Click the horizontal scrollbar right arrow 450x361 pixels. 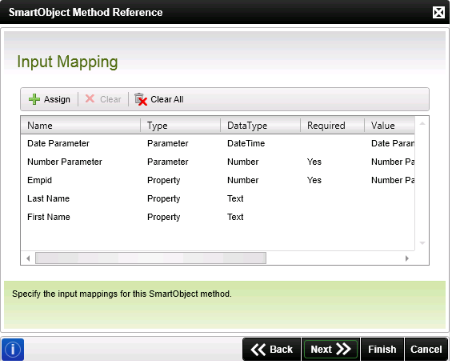407,258
